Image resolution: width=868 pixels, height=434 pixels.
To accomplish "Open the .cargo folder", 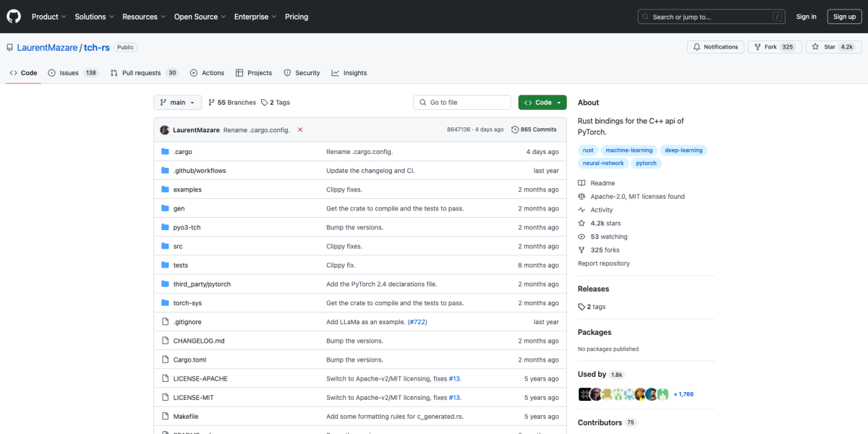I will 182,152.
